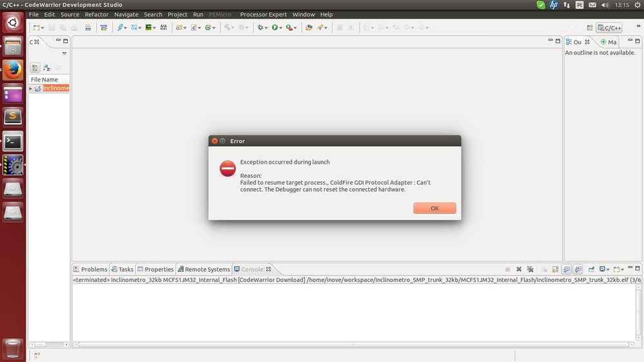Open the Window menu

pyautogui.click(x=304, y=14)
